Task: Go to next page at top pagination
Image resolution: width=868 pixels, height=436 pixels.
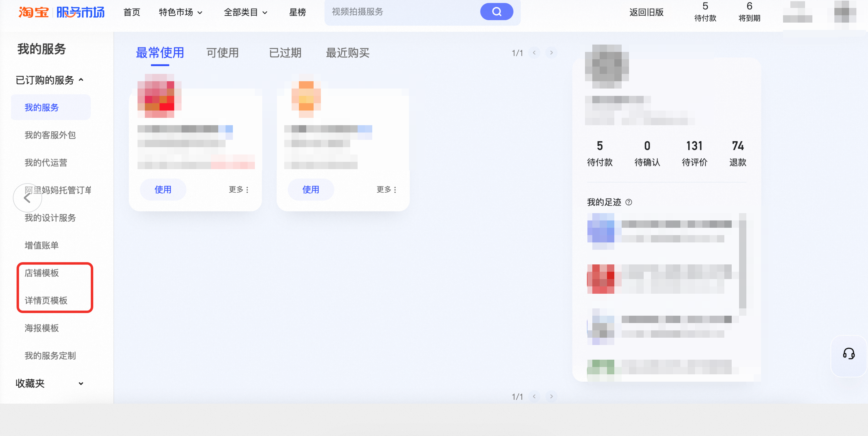Action: point(551,53)
